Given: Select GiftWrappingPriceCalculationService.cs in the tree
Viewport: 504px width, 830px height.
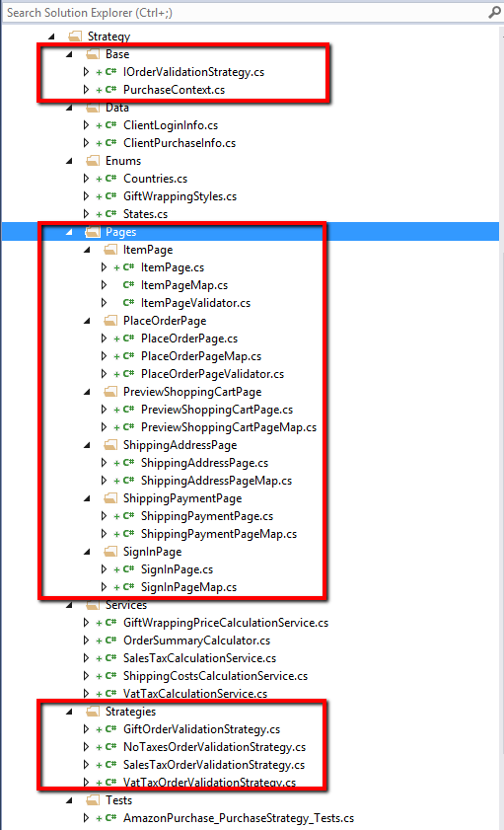Looking at the screenshot, I should (226, 623).
